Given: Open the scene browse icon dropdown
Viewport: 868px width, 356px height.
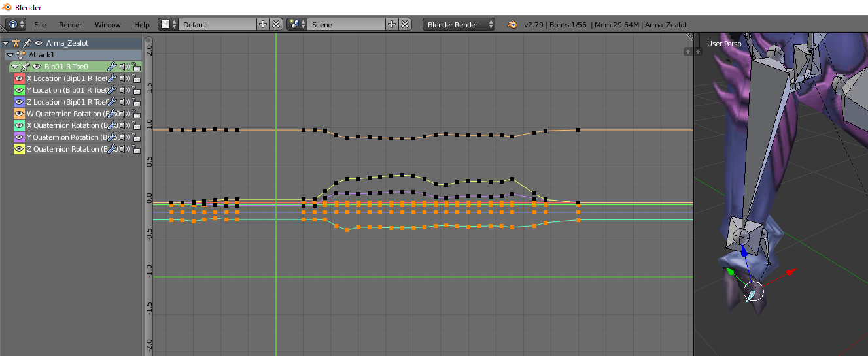Looking at the screenshot, I should click(x=297, y=24).
